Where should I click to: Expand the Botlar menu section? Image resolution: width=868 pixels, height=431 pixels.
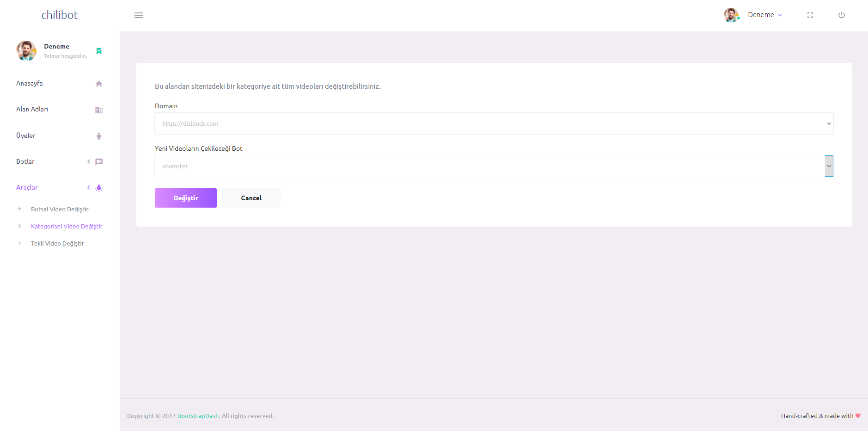(x=25, y=161)
